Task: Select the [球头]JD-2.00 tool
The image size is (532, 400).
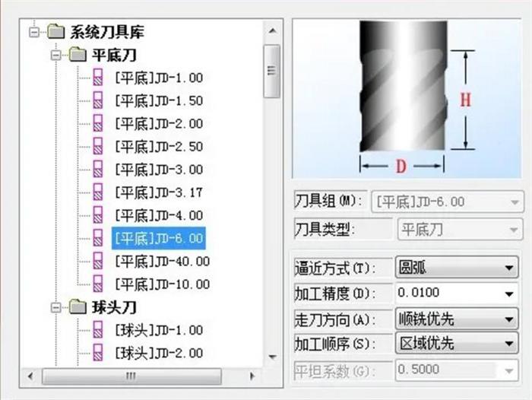Action: point(159,353)
